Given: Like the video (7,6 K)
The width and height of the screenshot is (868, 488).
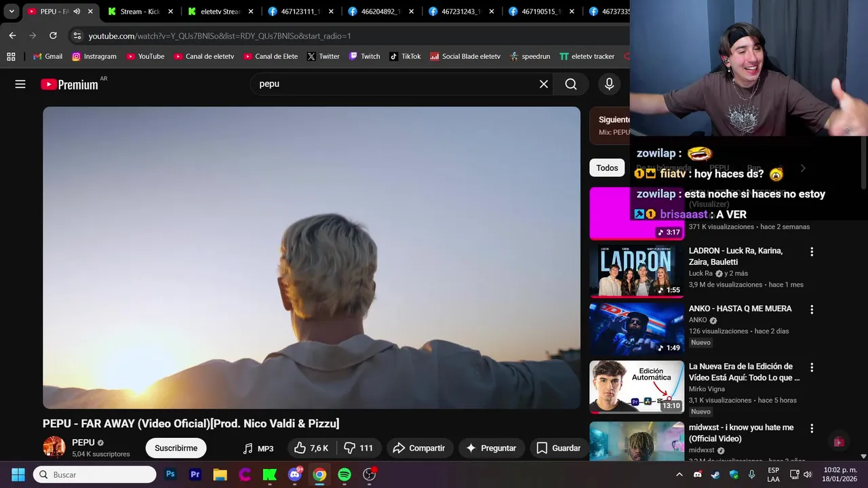Looking at the screenshot, I should (x=311, y=448).
